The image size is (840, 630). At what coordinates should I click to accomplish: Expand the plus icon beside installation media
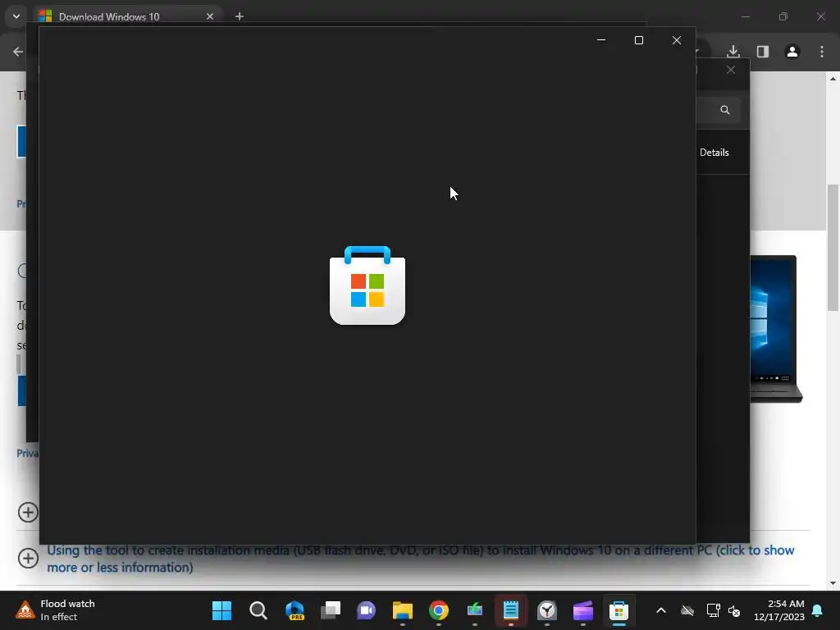pos(28,558)
